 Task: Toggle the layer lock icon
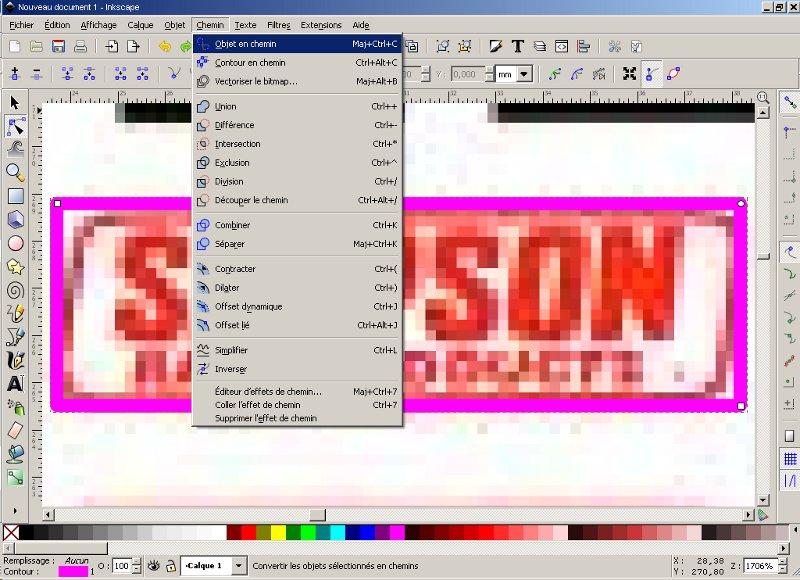[x=171, y=566]
